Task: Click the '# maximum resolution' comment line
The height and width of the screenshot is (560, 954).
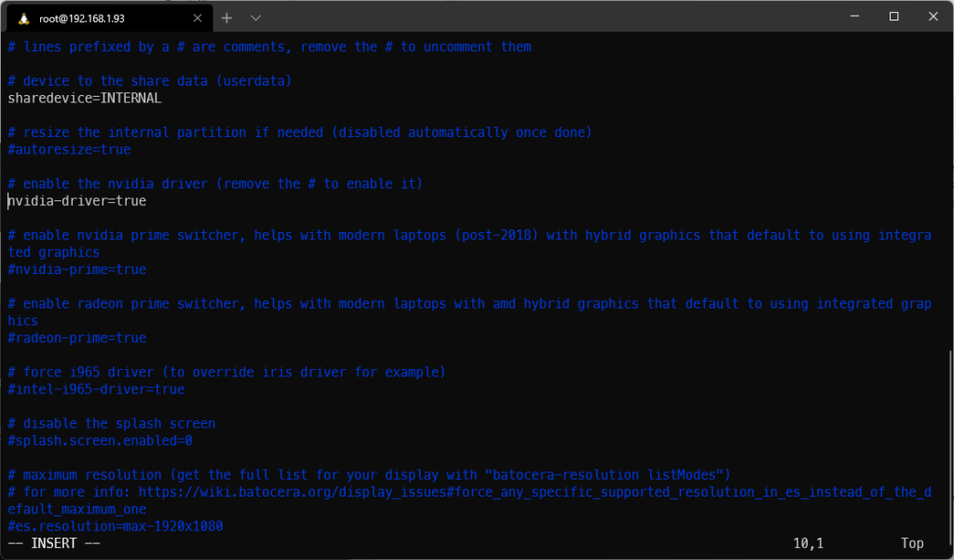Action: (369, 475)
